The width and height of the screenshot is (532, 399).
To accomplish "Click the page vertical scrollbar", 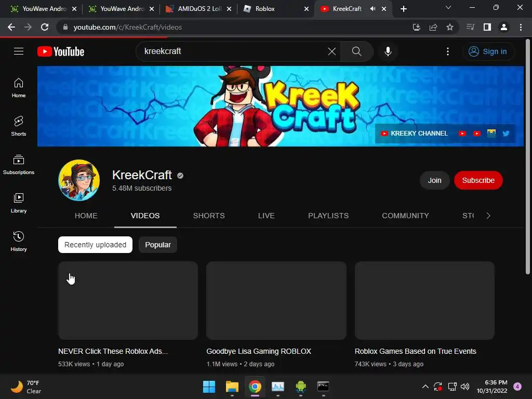I will coord(528,156).
